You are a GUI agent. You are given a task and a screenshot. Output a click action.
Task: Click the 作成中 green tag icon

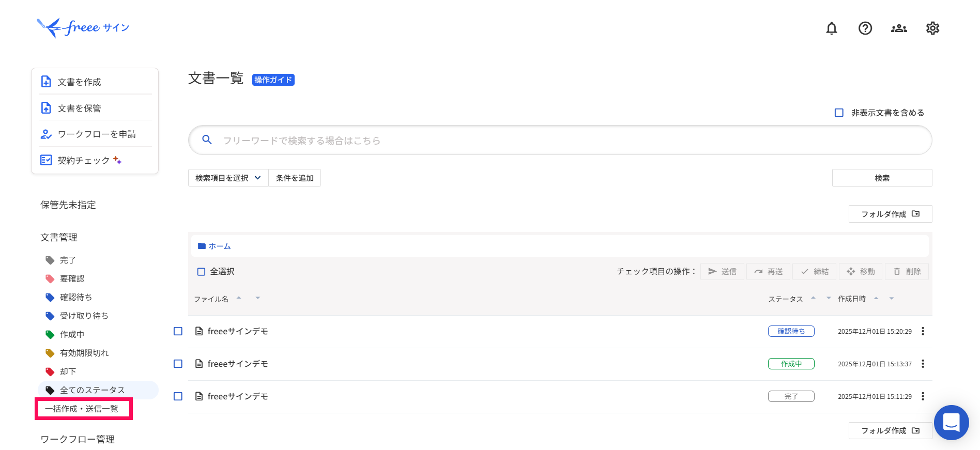50,335
